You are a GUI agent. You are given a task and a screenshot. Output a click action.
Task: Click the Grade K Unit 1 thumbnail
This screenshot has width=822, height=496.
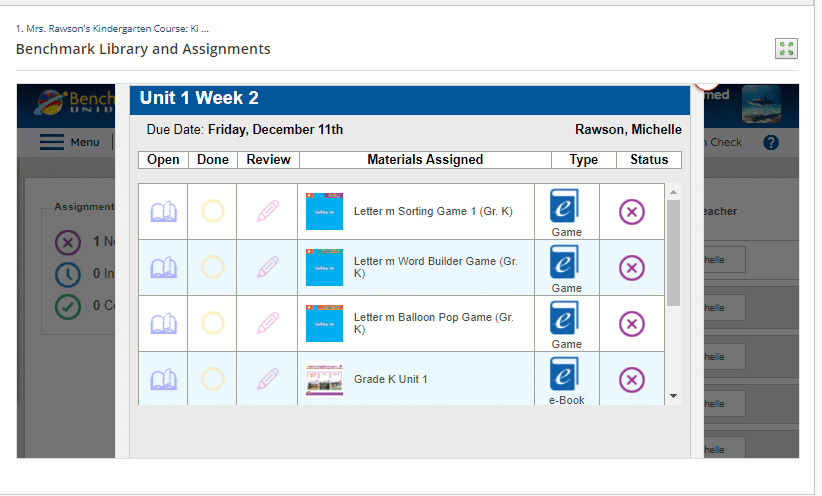pyautogui.click(x=324, y=380)
